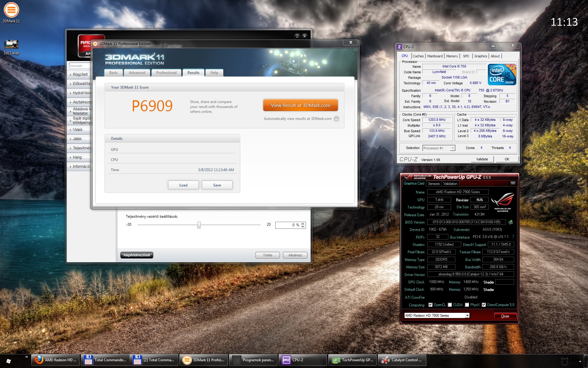Expand the taskbar quick launch chevron
This screenshot has height=368, width=588.
tap(27, 357)
